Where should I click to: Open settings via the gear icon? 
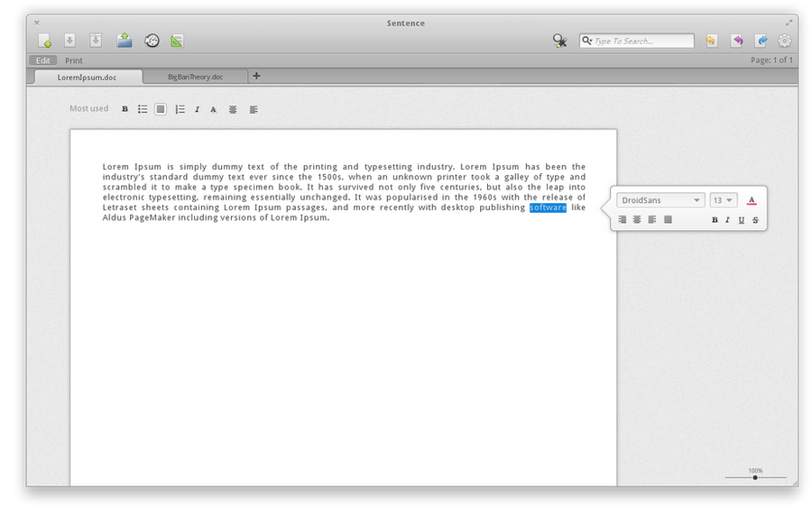pyautogui.click(x=785, y=41)
